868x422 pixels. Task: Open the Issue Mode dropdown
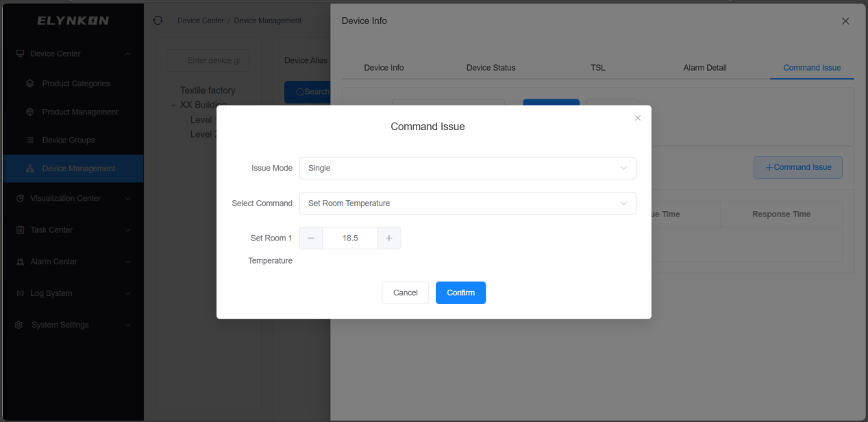pyautogui.click(x=468, y=168)
